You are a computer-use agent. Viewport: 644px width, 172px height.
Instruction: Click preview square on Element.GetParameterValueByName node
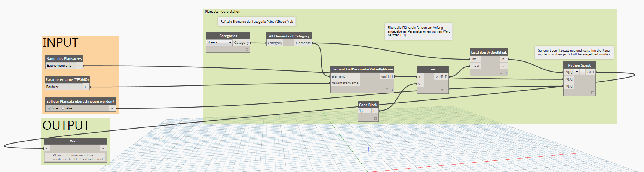[387, 90]
